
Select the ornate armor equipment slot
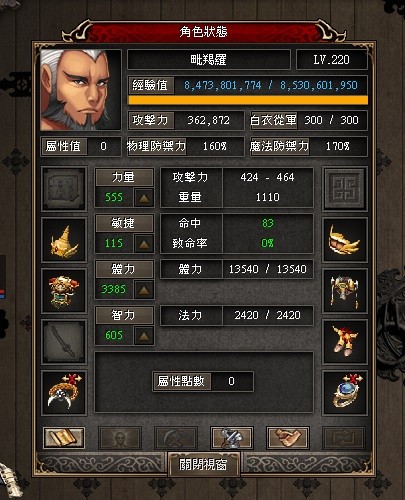click(64, 291)
